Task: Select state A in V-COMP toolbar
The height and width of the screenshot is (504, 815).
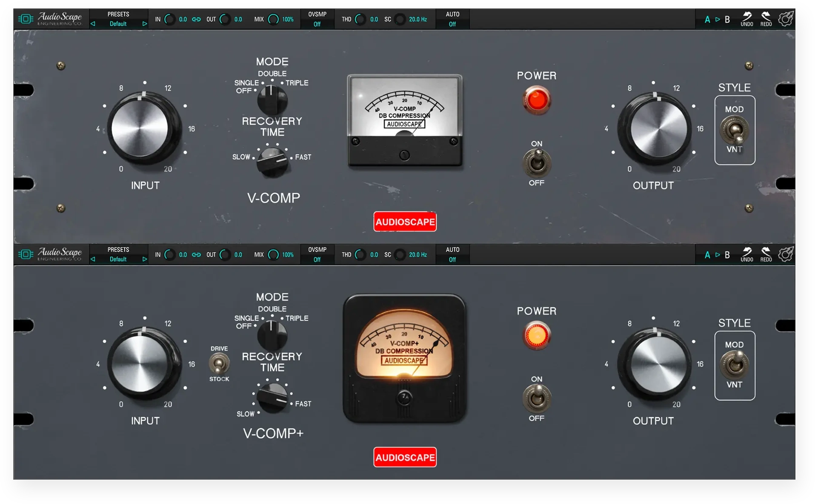Action: point(707,20)
